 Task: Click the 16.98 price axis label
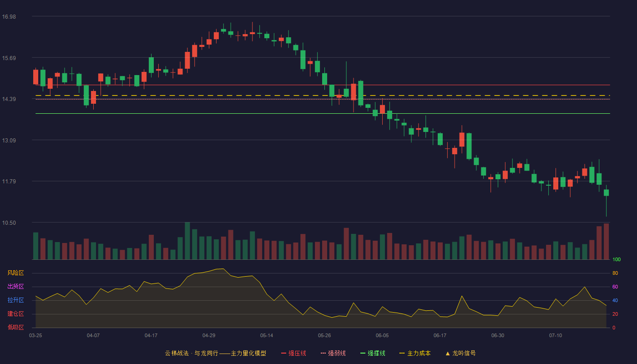pyautogui.click(x=9, y=17)
